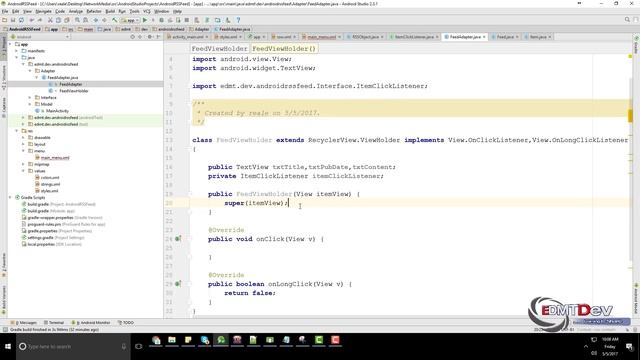Click the yellow warning marker in error stripe

tap(630, 116)
